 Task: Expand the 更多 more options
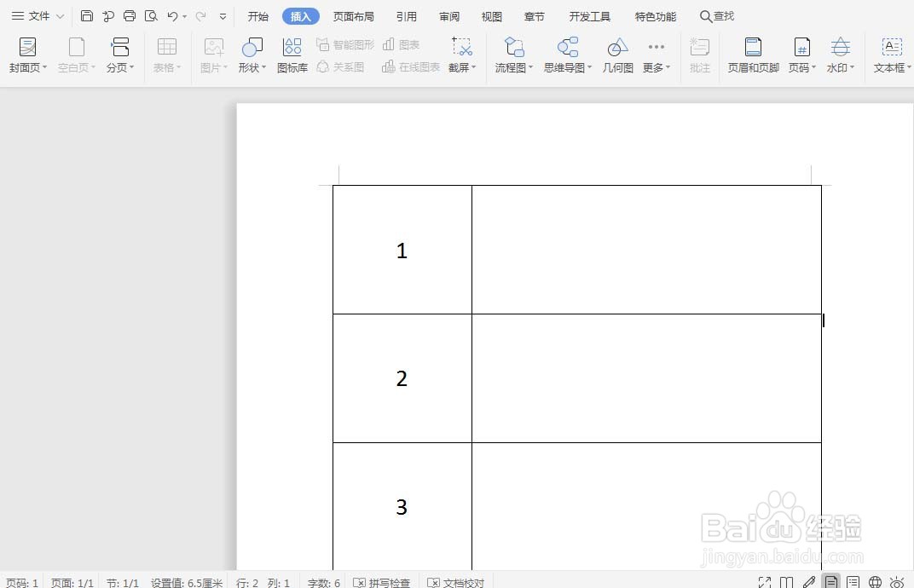656,55
